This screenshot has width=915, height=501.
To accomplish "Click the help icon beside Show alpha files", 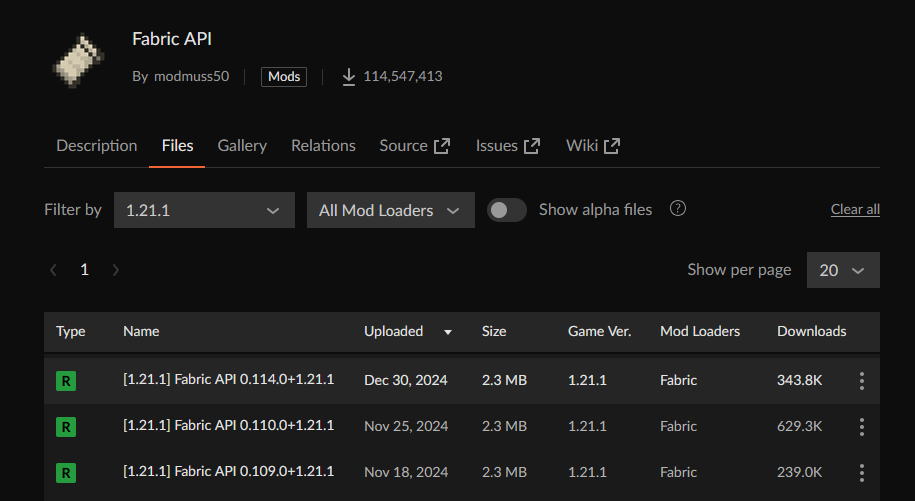I will click(x=678, y=209).
